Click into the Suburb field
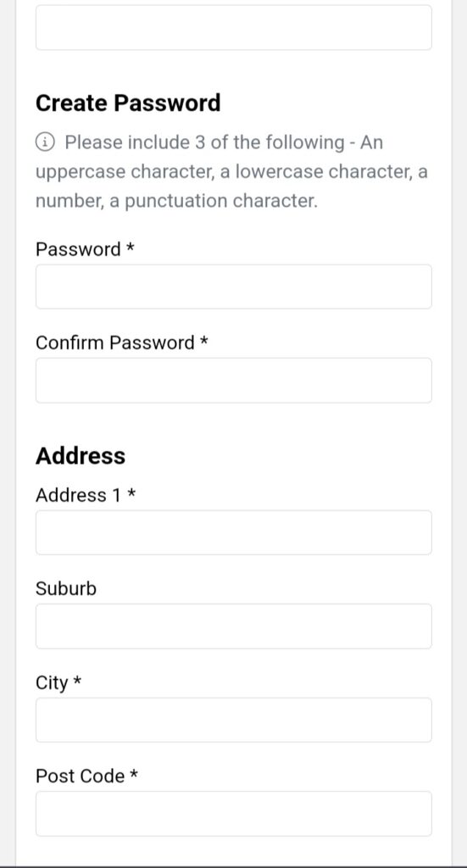 click(234, 626)
